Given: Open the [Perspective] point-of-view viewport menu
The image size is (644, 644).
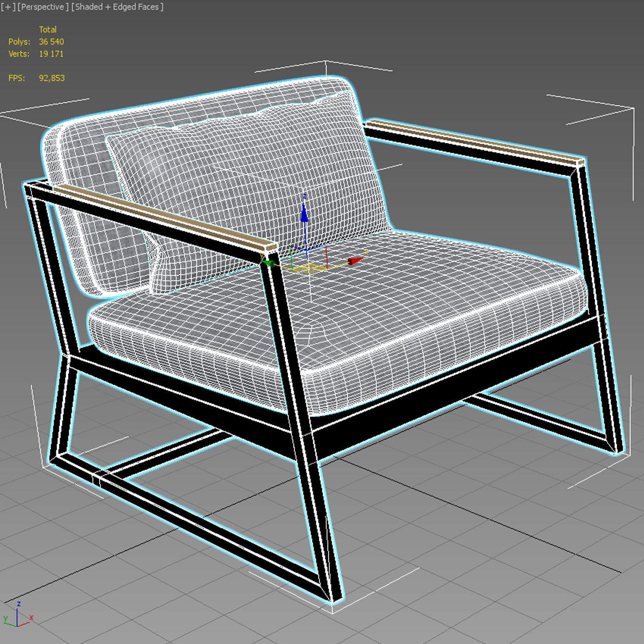Looking at the screenshot, I should click(x=43, y=7).
